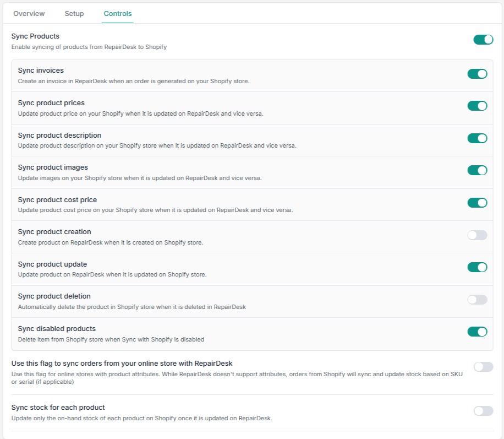The width and height of the screenshot is (504, 439).
Task: Select the Controls tab
Action: [x=118, y=14]
